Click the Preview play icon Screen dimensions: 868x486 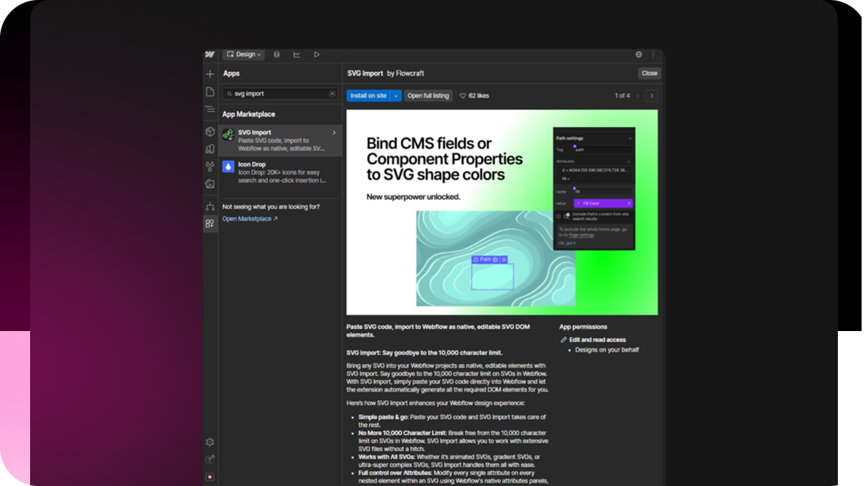316,54
